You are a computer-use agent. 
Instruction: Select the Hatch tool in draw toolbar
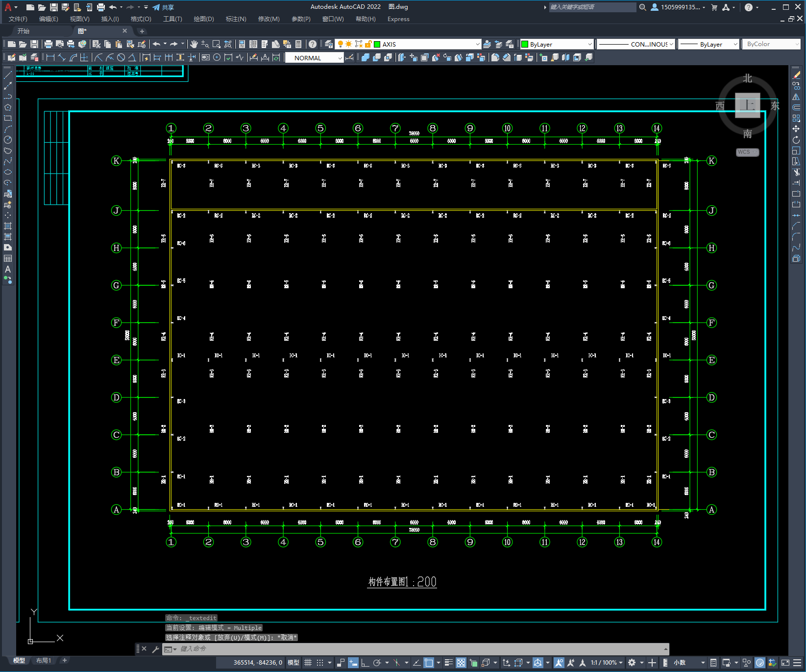[x=8, y=226]
